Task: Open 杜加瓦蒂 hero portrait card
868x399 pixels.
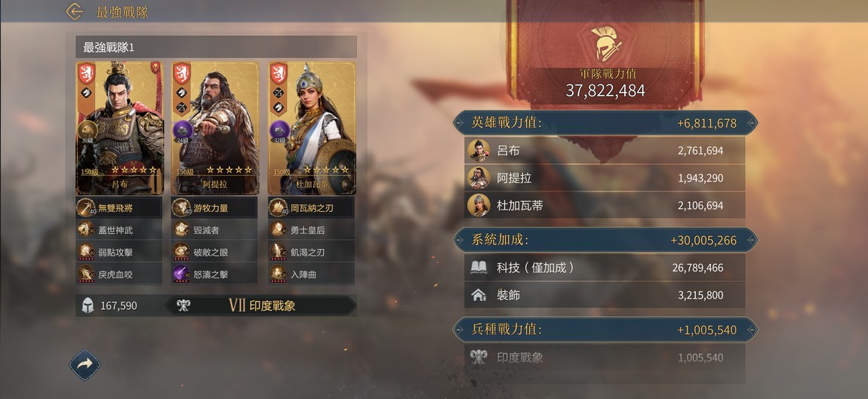Action: tap(312, 127)
